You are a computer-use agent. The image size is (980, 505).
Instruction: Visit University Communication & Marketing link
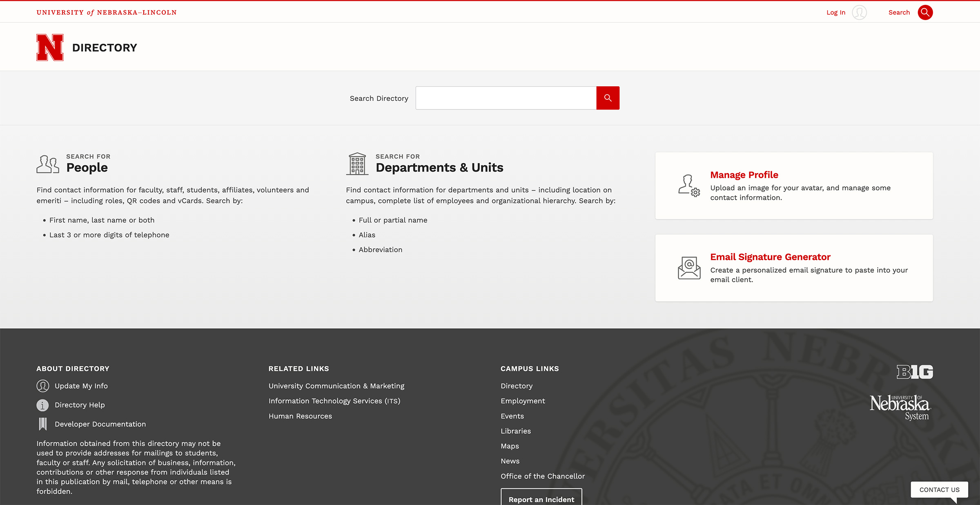pos(336,386)
